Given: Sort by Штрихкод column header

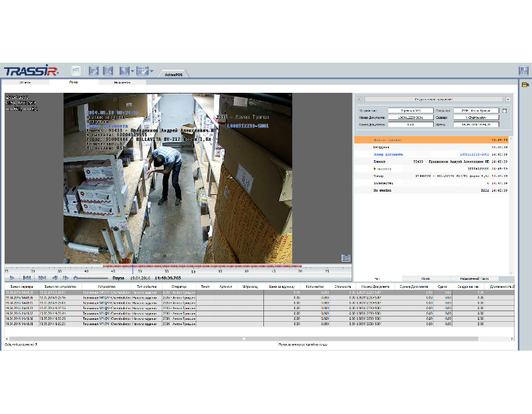Looking at the screenshot, I should 250,286.
